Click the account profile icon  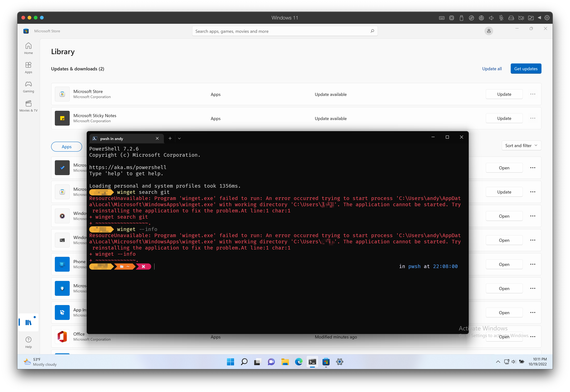489,31
